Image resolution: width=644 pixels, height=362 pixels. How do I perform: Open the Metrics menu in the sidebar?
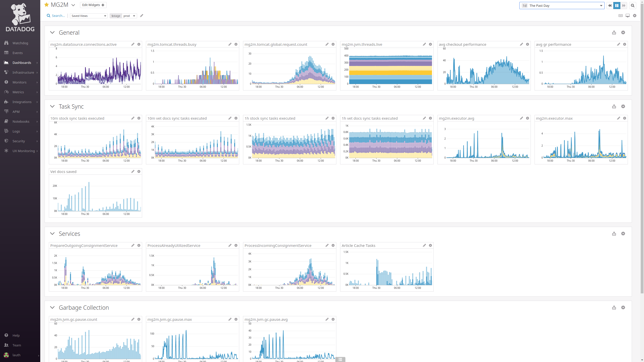tap(18, 92)
